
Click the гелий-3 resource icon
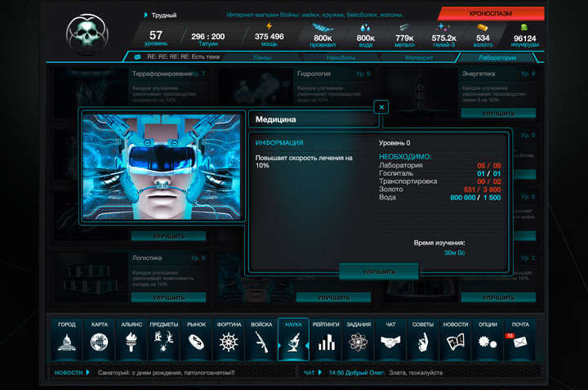[443, 27]
